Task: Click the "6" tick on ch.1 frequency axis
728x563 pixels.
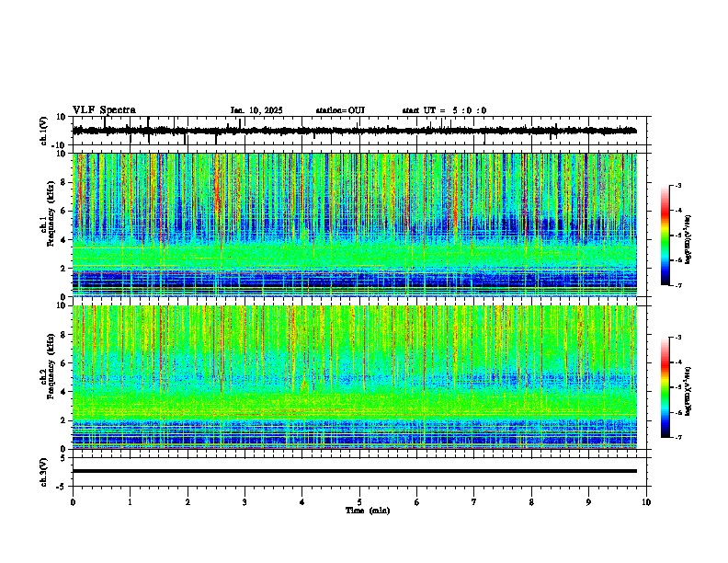Action: point(64,212)
